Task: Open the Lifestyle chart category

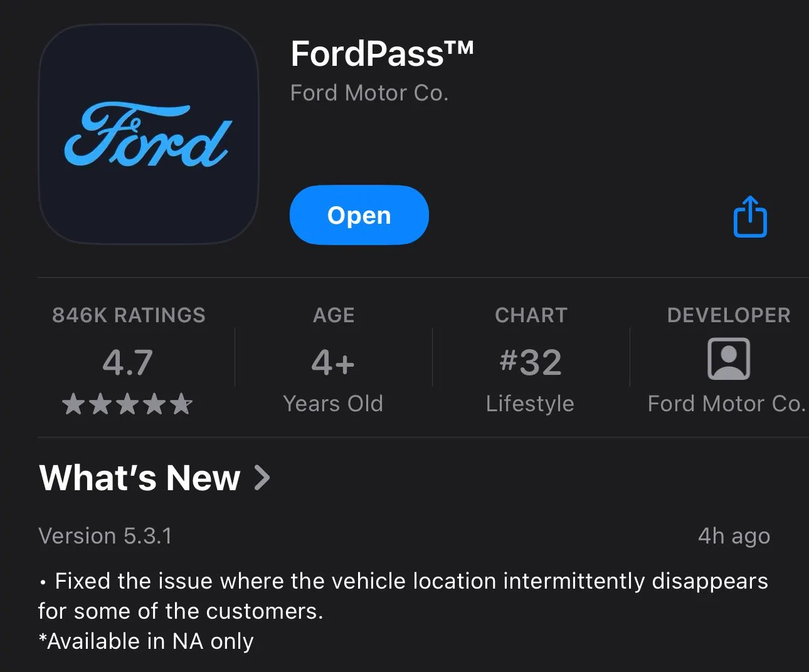Action: [530, 404]
